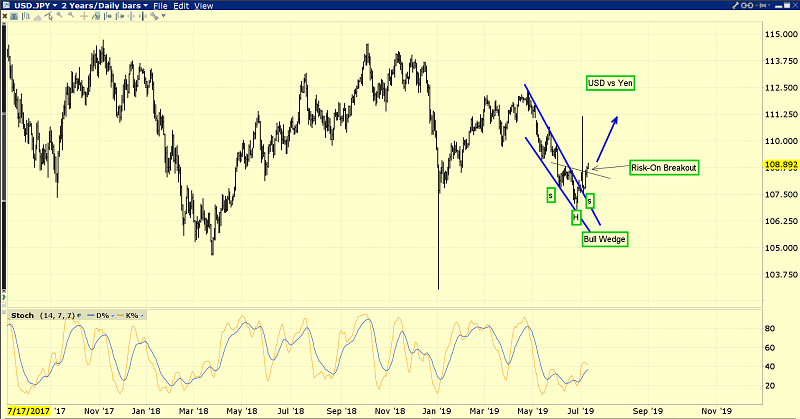Select the 'Risk-On Breakout' annotation label
Viewport: 800px width, 419px height.
[664, 167]
